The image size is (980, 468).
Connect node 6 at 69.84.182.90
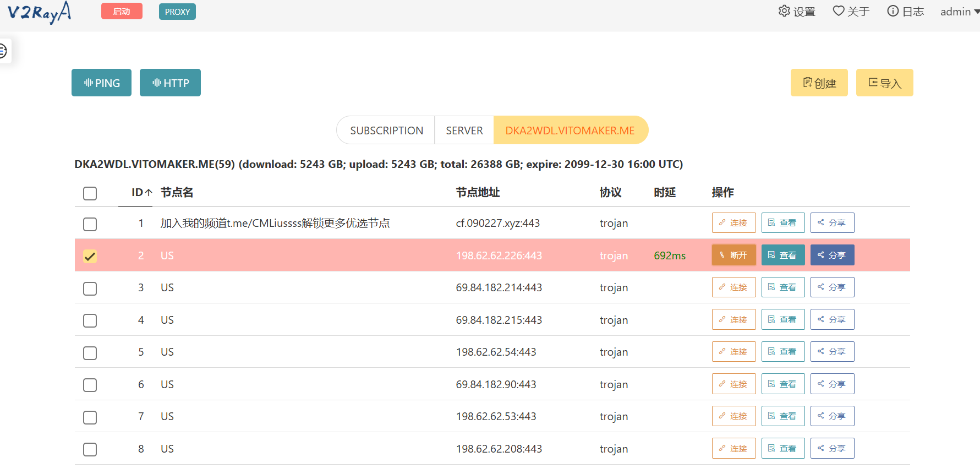click(733, 384)
